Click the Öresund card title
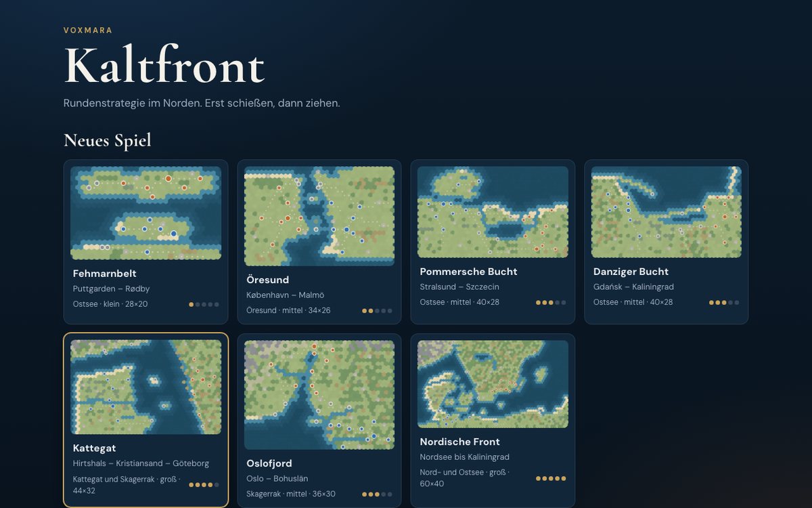Screen dimensions: 812x508 268,280
